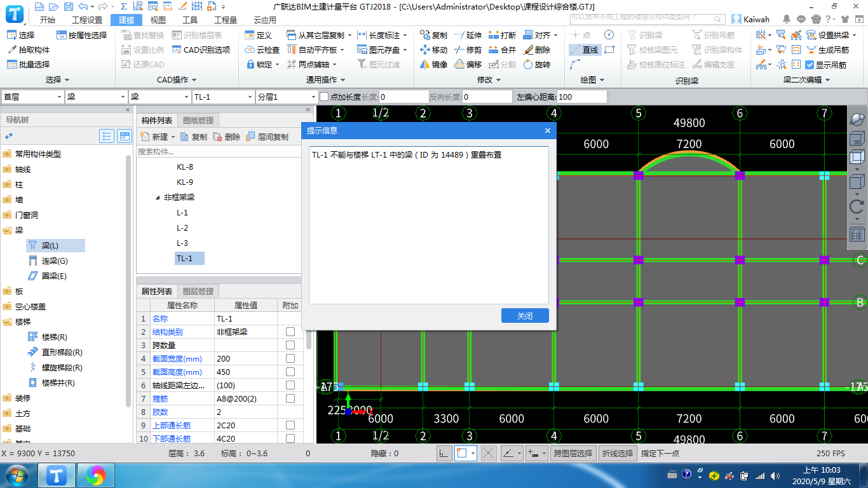Click the 镜像 mirror tool
The image size is (868, 488).
coord(433,64)
